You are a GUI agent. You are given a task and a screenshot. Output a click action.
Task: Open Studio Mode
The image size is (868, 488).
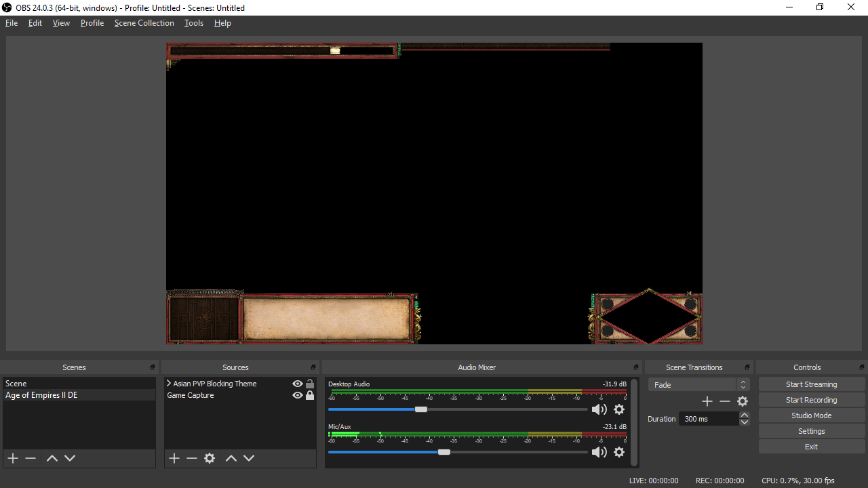pyautogui.click(x=811, y=415)
